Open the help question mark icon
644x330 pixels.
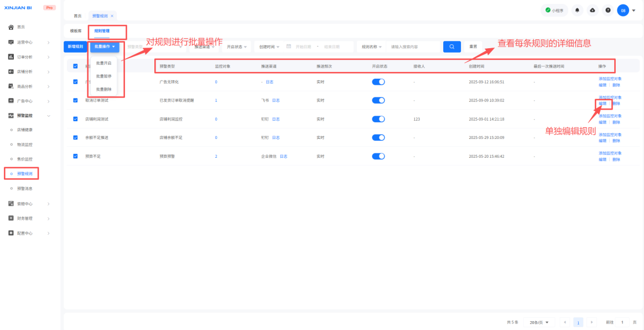607,11
